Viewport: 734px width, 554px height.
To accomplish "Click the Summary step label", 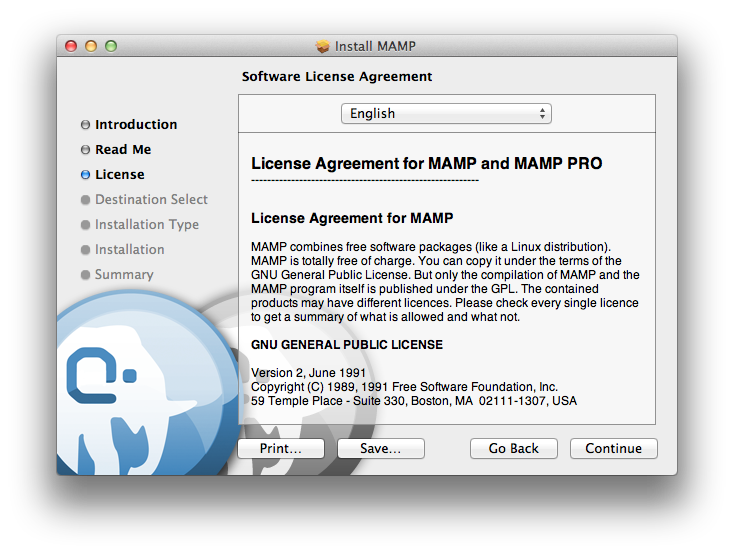I will (124, 274).
